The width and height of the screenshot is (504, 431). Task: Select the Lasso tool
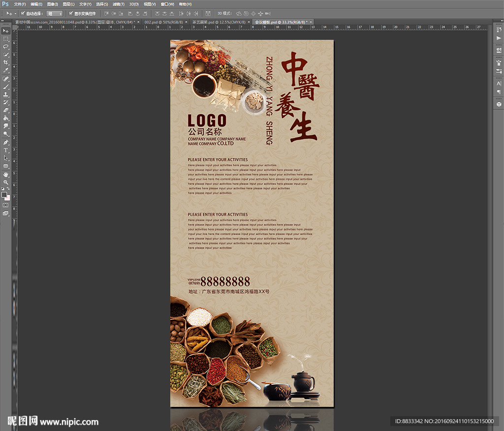pos(6,47)
